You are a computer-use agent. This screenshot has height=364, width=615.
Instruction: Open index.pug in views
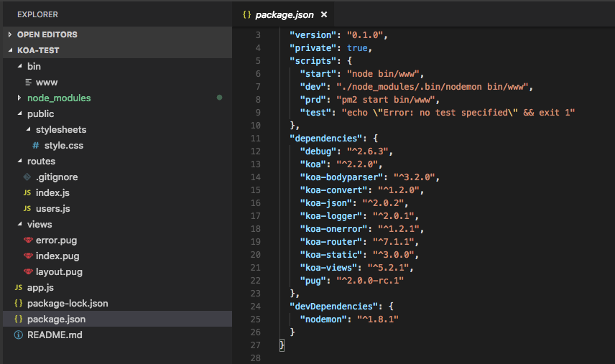pyautogui.click(x=57, y=256)
